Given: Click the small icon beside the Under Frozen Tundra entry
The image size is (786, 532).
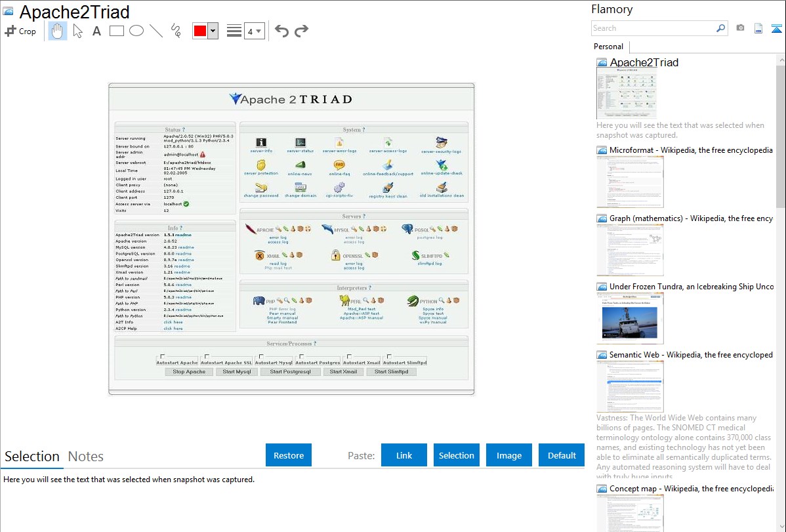Looking at the screenshot, I should point(602,286).
